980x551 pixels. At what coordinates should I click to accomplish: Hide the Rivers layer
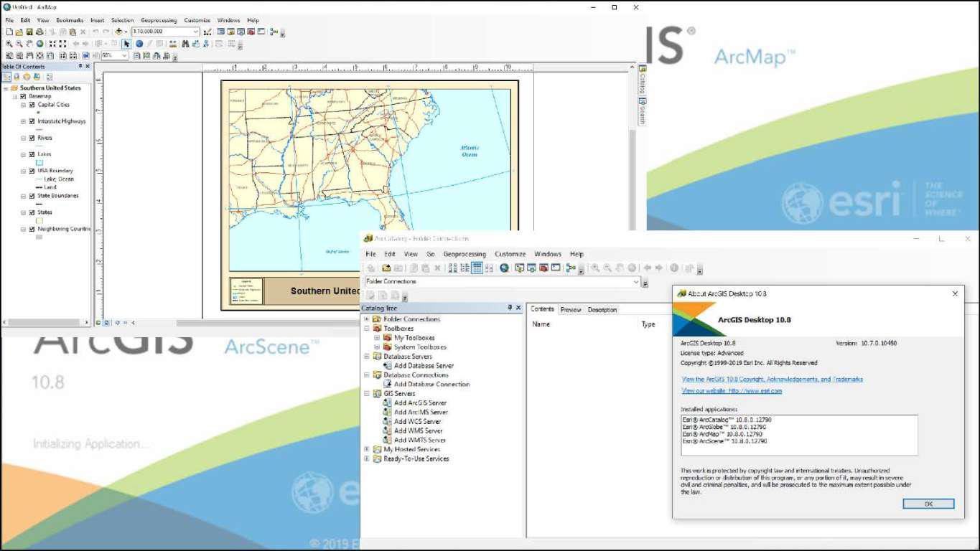pyautogui.click(x=32, y=138)
